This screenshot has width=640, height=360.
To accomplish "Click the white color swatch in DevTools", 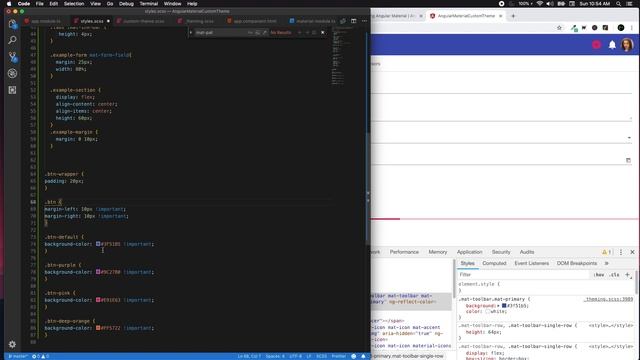I will pyautogui.click(x=488, y=311).
